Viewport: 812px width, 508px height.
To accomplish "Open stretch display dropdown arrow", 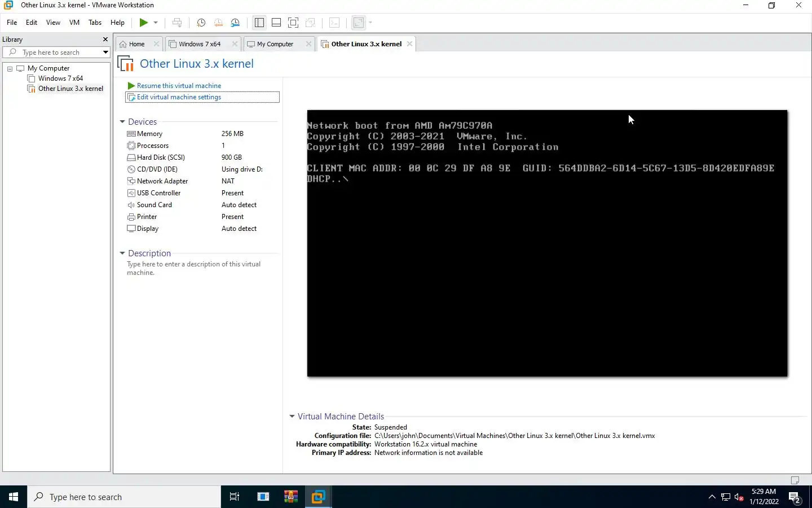I will [370, 23].
